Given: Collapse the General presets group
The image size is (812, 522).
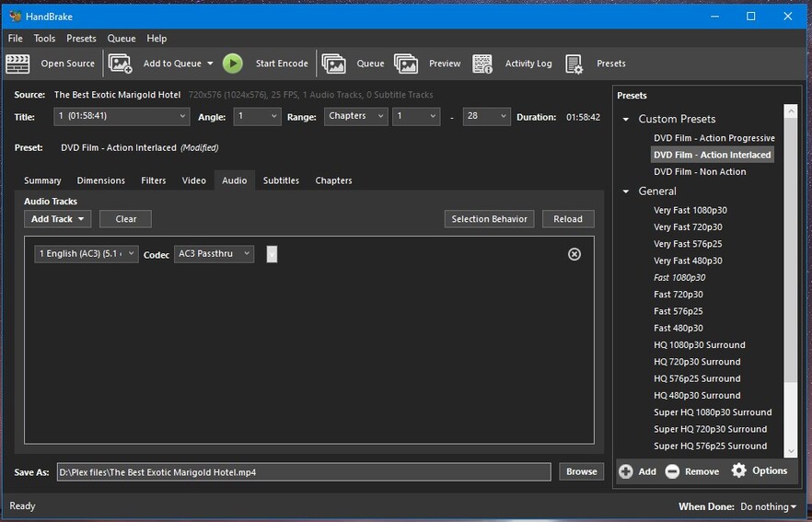Looking at the screenshot, I should 626,191.
